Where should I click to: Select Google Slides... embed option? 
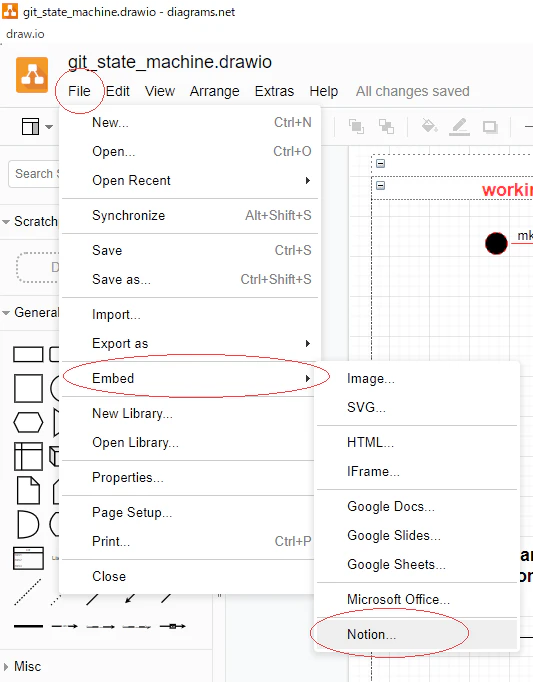[417, 535]
